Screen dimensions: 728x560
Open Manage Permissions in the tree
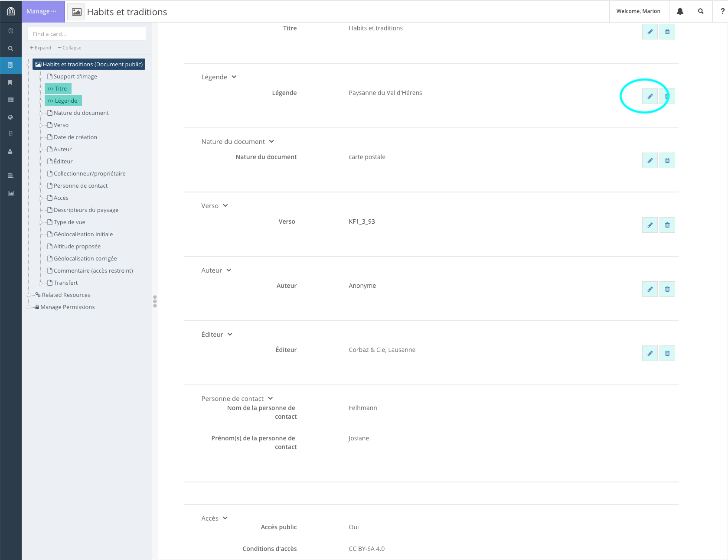click(67, 307)
